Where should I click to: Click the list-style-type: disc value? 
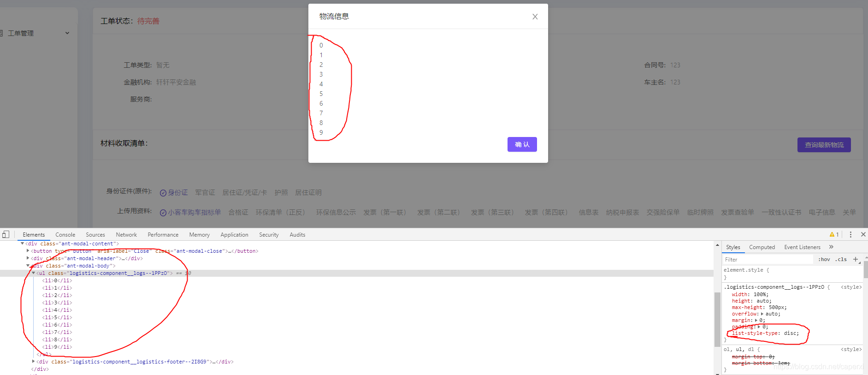(x=791, y=333)
